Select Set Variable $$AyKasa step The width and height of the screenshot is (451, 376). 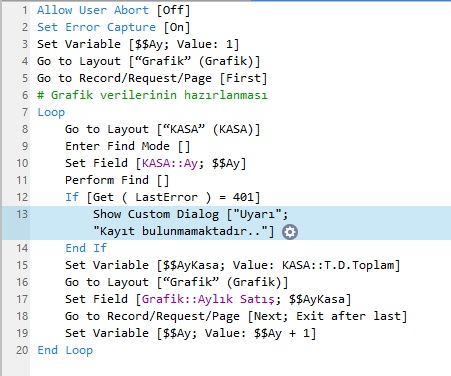232,265
